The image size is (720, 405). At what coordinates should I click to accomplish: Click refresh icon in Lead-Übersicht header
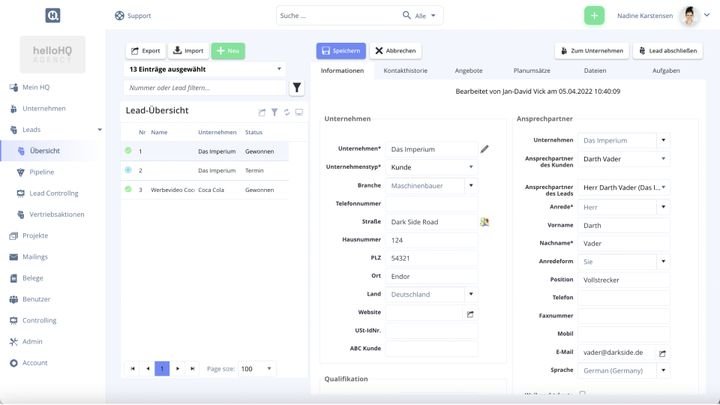click(x=287, y=112)
